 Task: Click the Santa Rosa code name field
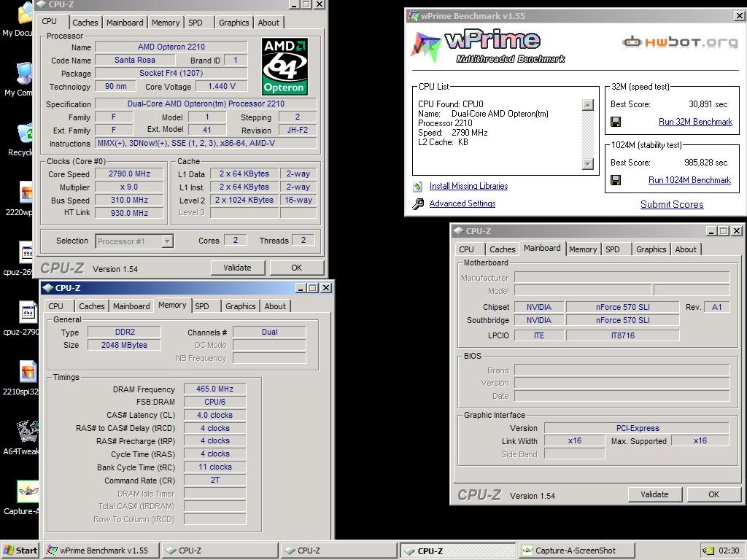(x=135, y=60)
